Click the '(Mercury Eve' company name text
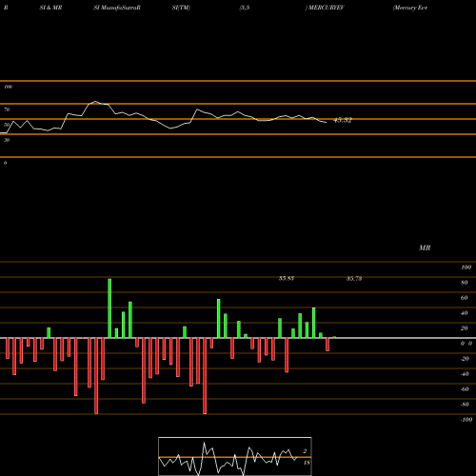This screenshot has width=476, height=476. click(x=410, y=8)
